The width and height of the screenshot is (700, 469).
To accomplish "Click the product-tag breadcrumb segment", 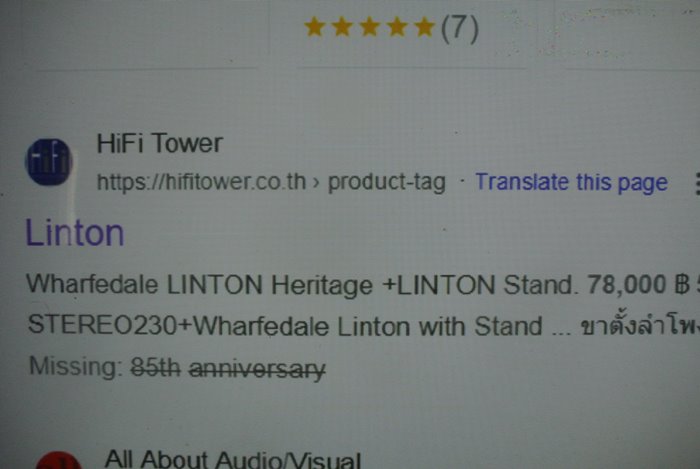I will coord(387,182).
